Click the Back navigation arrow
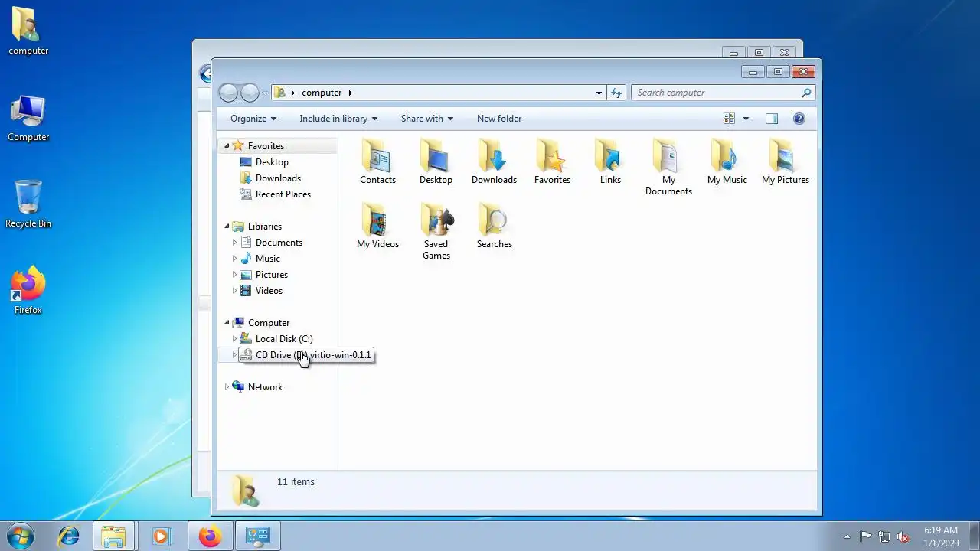 228,93
